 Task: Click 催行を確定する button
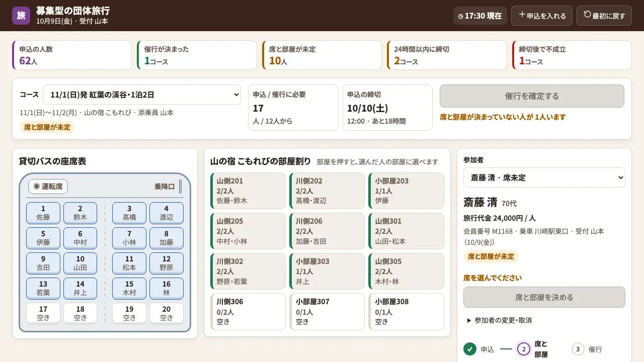[532, 96]
